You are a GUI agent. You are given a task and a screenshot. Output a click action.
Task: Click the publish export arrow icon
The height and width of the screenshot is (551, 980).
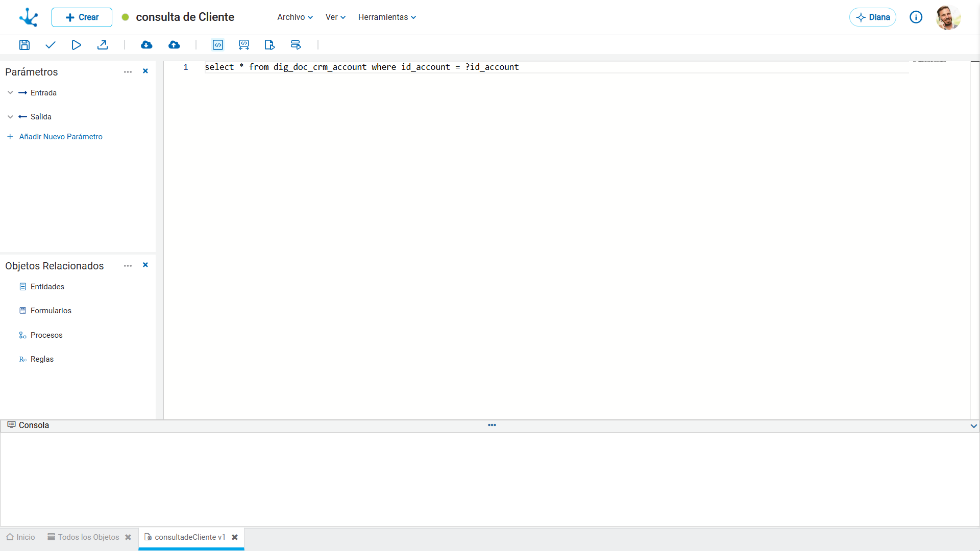coord(103,45)
